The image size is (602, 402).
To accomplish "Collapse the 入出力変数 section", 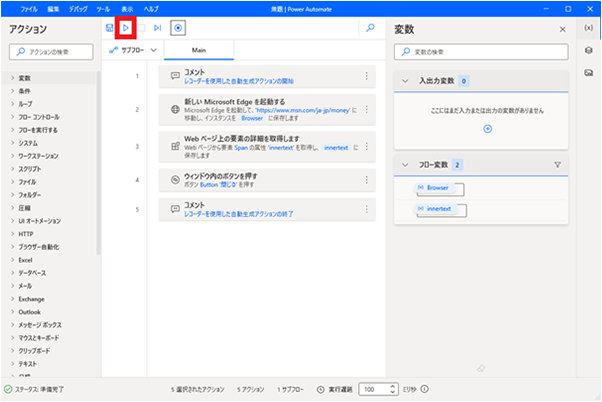I will [405, 81].
